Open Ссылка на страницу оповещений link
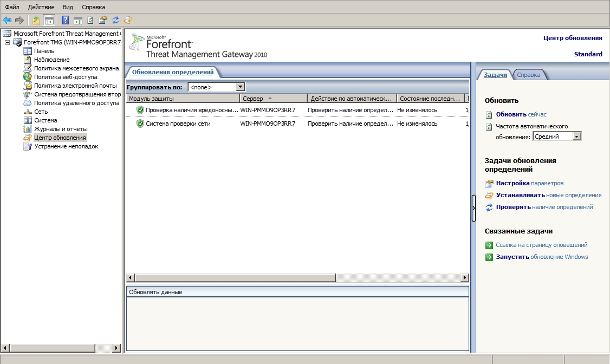Viewport: 610px width, 364px height. pos(542,245)
